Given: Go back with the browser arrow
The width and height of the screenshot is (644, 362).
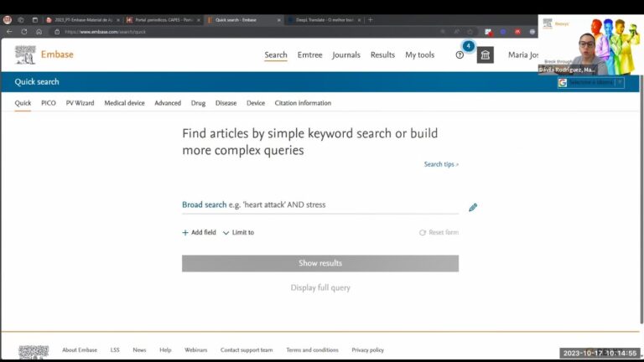Looking at the screenshot, I should (x=9, y=32).
